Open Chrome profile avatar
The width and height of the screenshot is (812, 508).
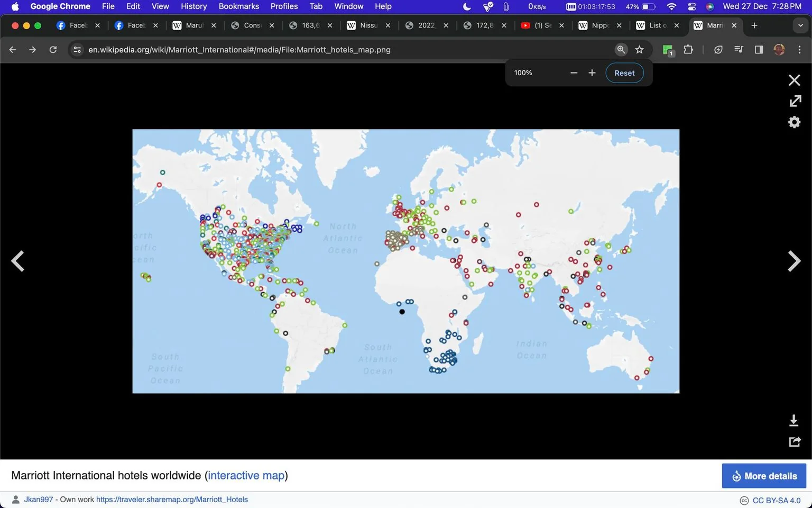coord(779,49)
